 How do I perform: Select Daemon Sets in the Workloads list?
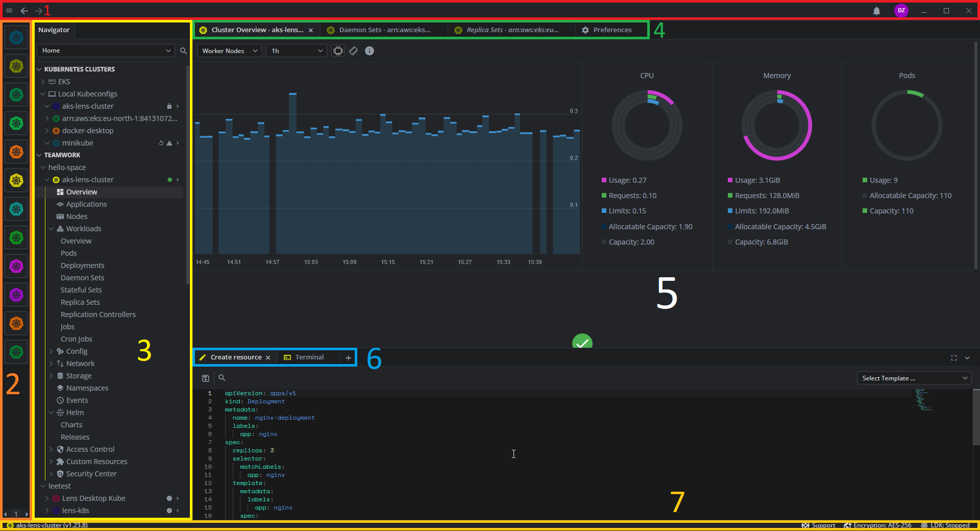[x=82, y=277]
